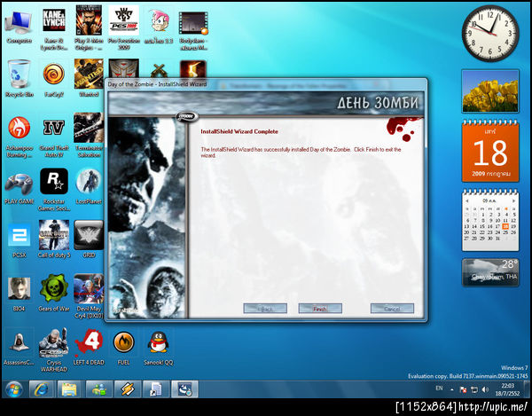Show hidden tray icons arrow
Image resolution: width=532 pixels, height=416 pixels.
point(452,390)
